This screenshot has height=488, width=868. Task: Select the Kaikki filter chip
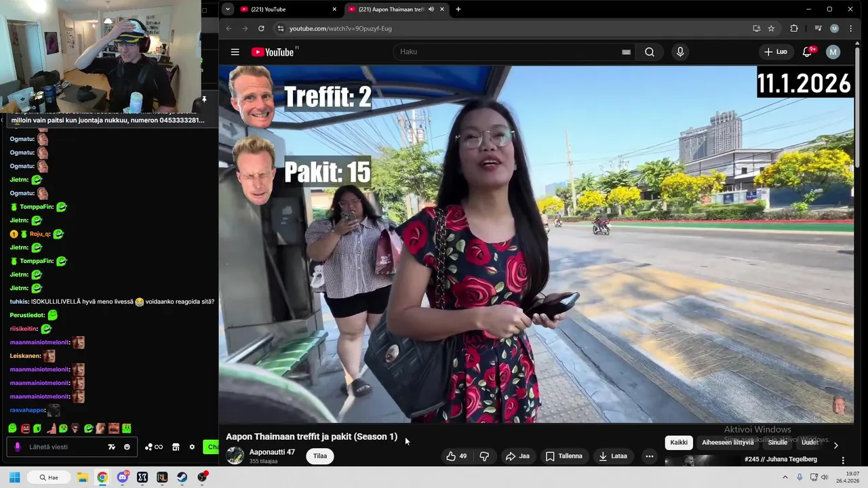tap(679, 443)
